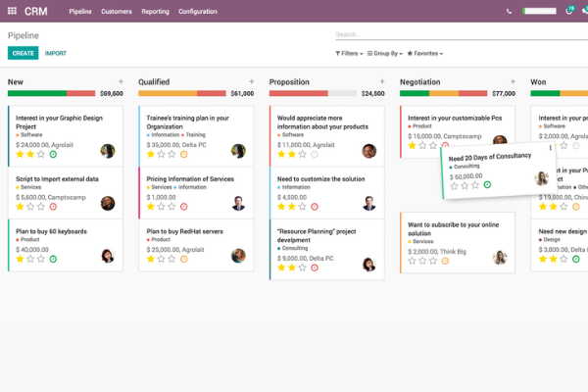Screen dimensions: 588x392
Task: Click into the Search field
Action: pyautogui.click(x=462, y=34)
